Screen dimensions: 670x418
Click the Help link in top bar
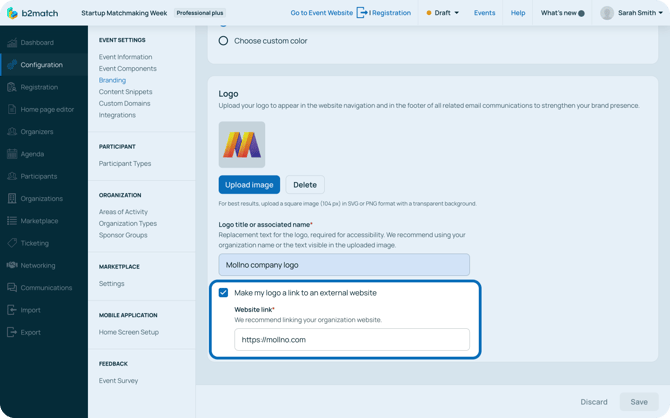(x=517, y=13)
